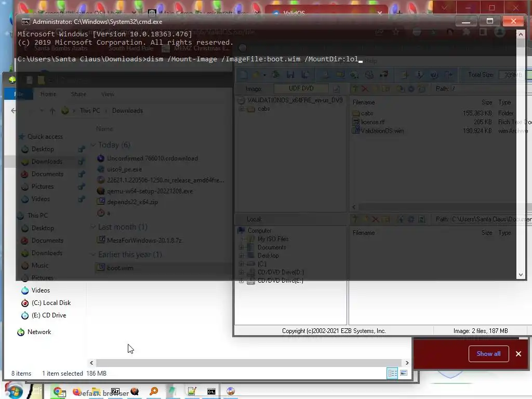
Task: Open the Share ribbon tab in File Explorer
Action: click(x=78, y=94)
